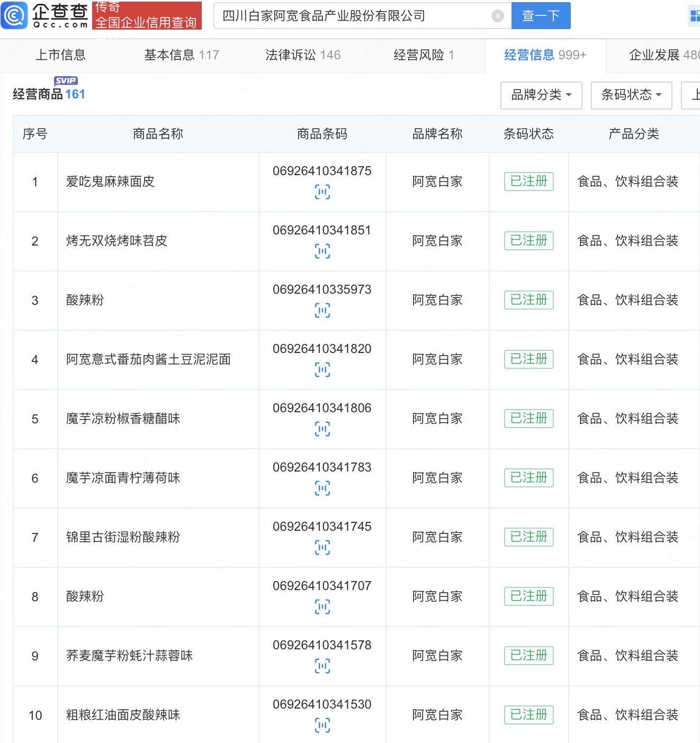This screenshot has width=700, height=743.
Task: Click the Qcc.com logo icon
Action: [x=14, y=15]
